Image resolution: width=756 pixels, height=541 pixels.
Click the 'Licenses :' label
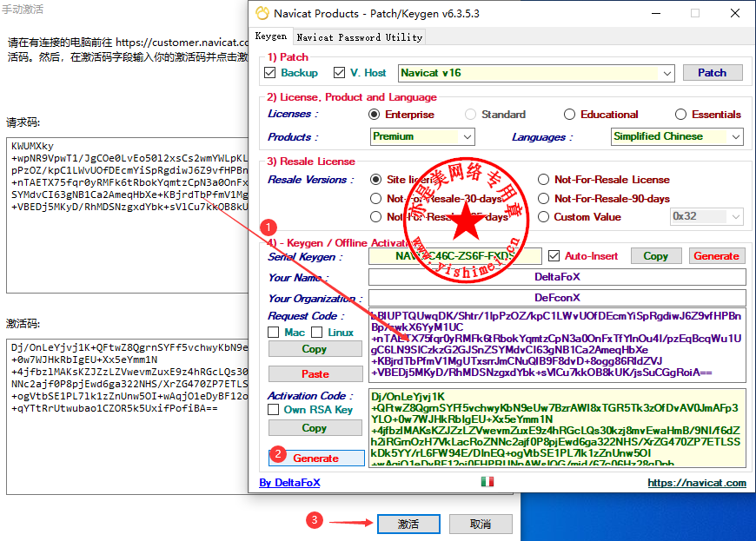click(x=293, y=114)
